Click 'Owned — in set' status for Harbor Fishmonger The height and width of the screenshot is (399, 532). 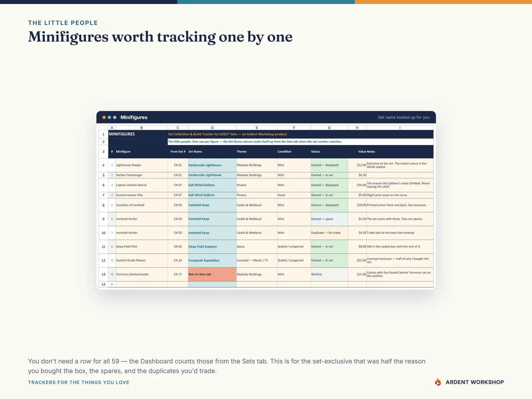click(x=329, y=175)
